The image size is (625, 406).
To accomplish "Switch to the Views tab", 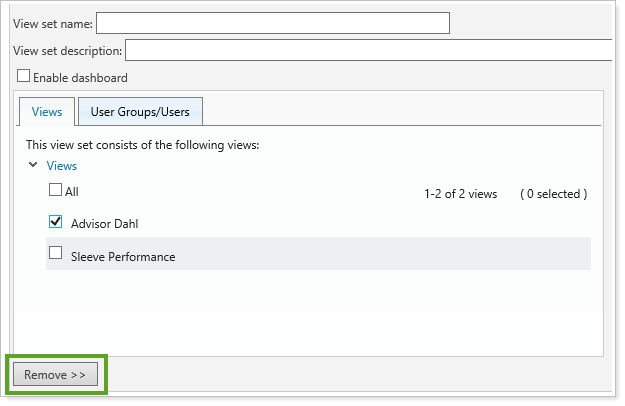I will (47, 112).
